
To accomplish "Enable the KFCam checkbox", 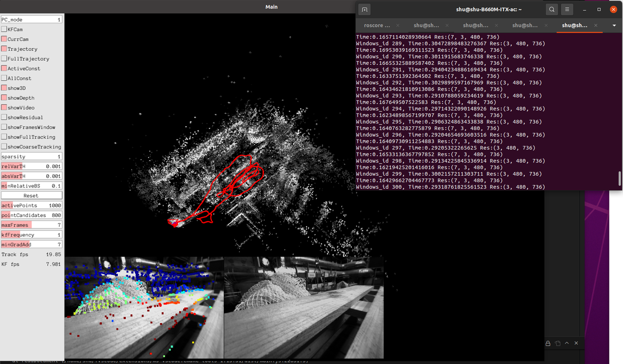I will [x=5, y=29].
